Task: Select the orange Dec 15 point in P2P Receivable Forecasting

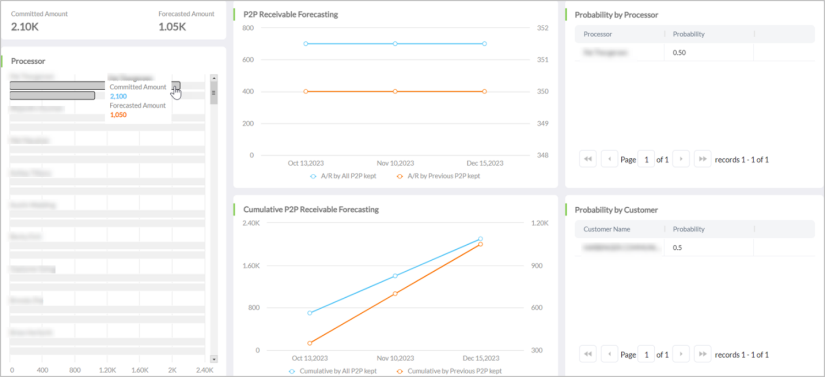Action: tap(484, 91)
